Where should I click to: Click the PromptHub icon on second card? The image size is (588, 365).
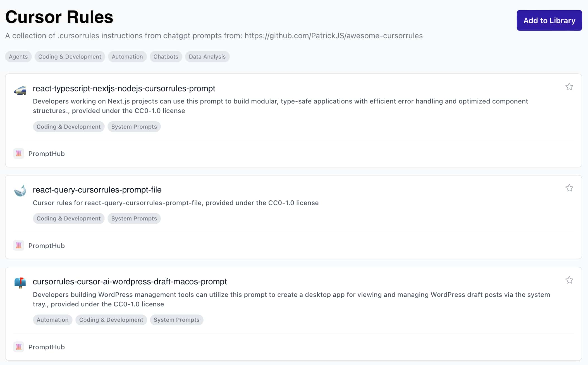point(19,245)
